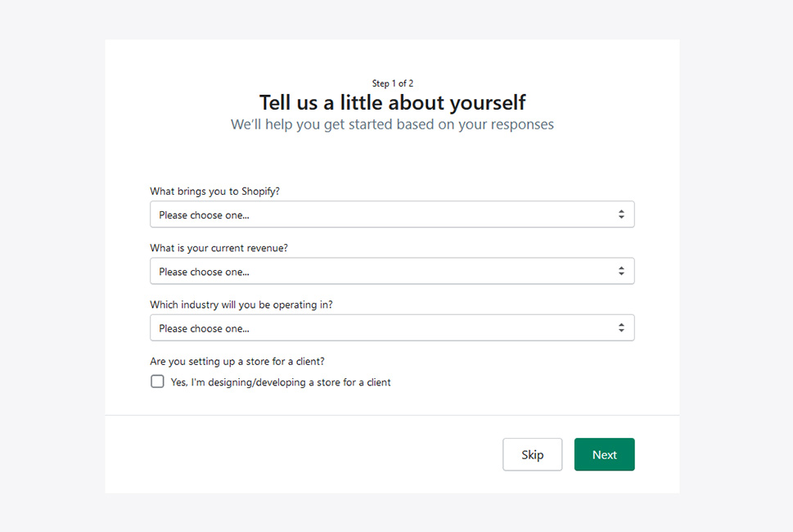This screenshot has height=532, width=793.
Task: Click the up-down arrows in the industry dropdown
Action: coord(621,327)
